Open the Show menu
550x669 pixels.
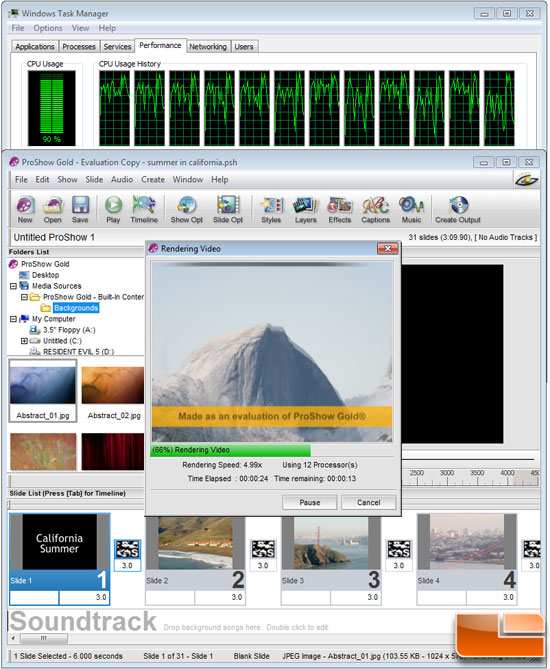click(x=67, y=180)
